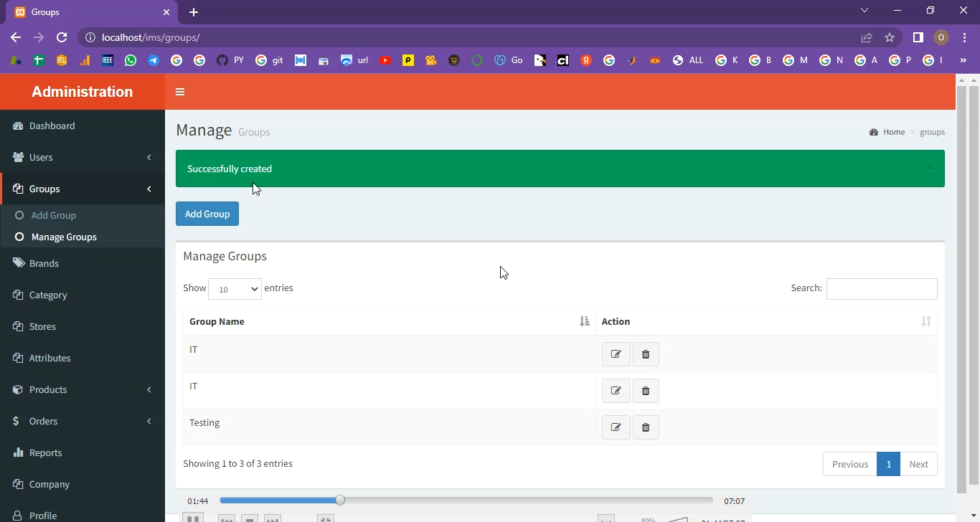
Task: Expand the Products sidebar menu
Action: [83, 389]
